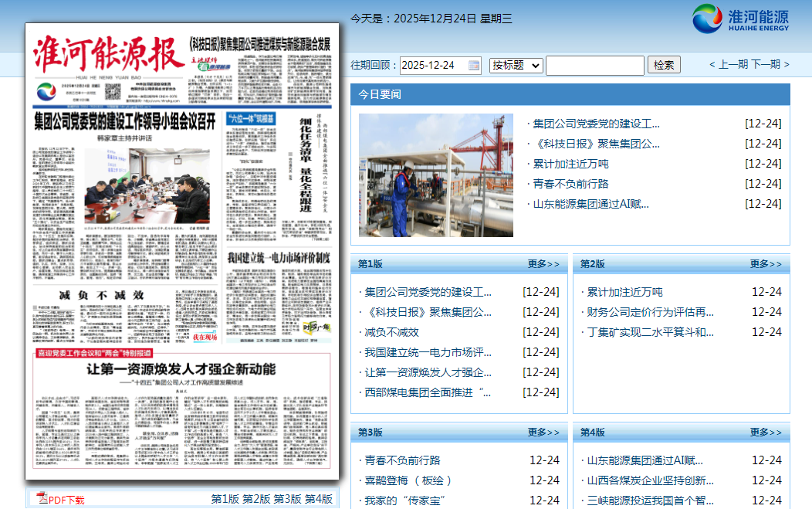Click the 检索 search button
812x509 pixels.
[664, 66]
